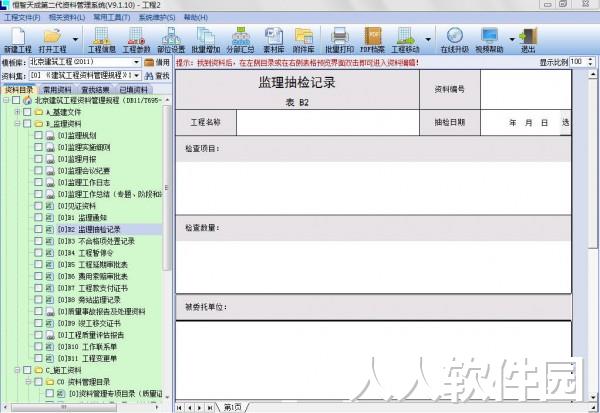Click the 借用 button beside the template library
This screenshot has width=600, height=413.
point(157,62)
